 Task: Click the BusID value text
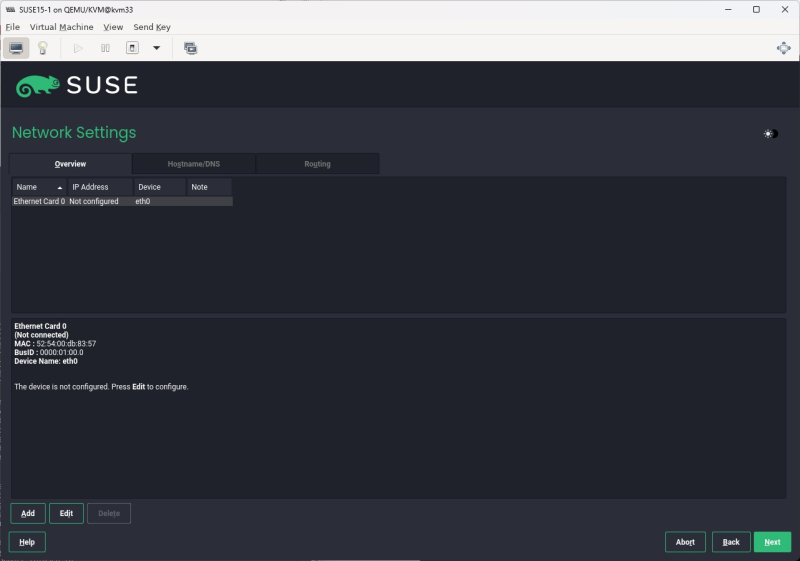(62, 352)
